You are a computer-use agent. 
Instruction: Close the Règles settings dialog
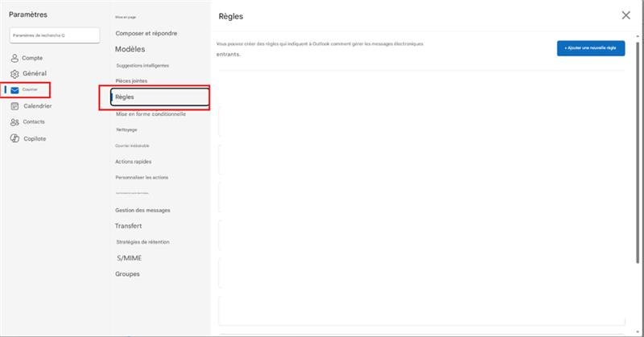pos(625,15)
